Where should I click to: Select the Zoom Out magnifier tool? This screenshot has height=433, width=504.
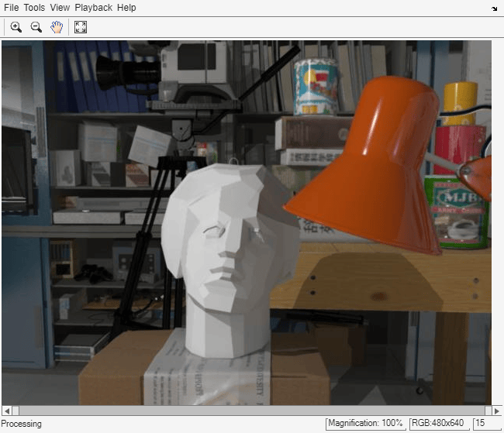[36, 27]
